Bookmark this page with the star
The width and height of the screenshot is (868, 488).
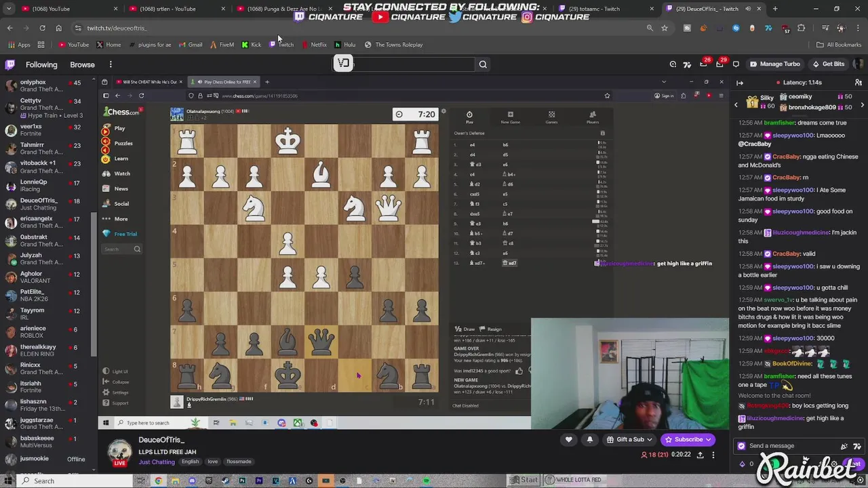click(x=665, y=28)
